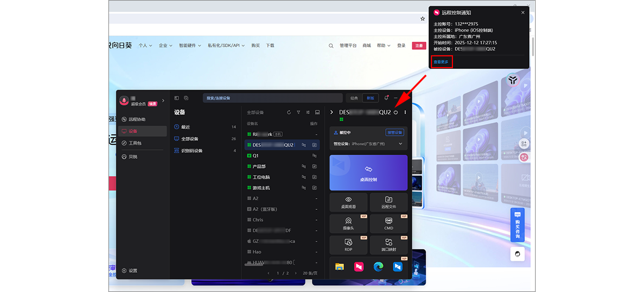Open 智能硬件 dropdown in website navigation
The height and width of the screenshot is (292, 644).
(x=190, y=46)
